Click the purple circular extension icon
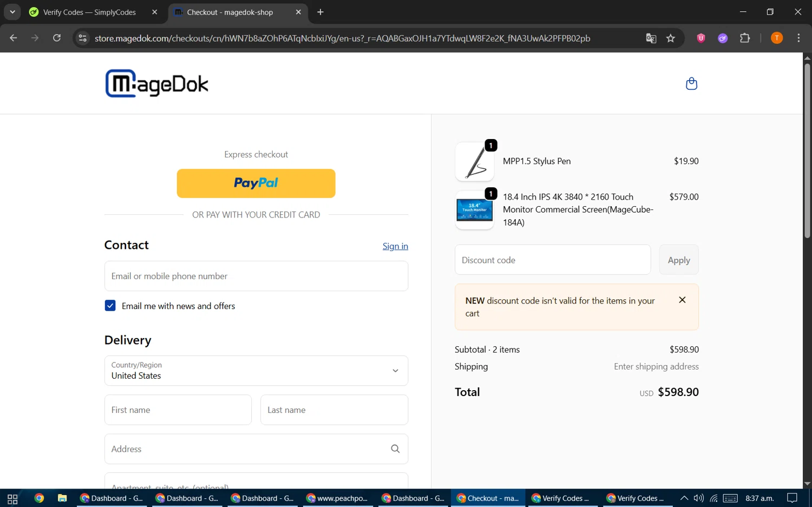 723,38
